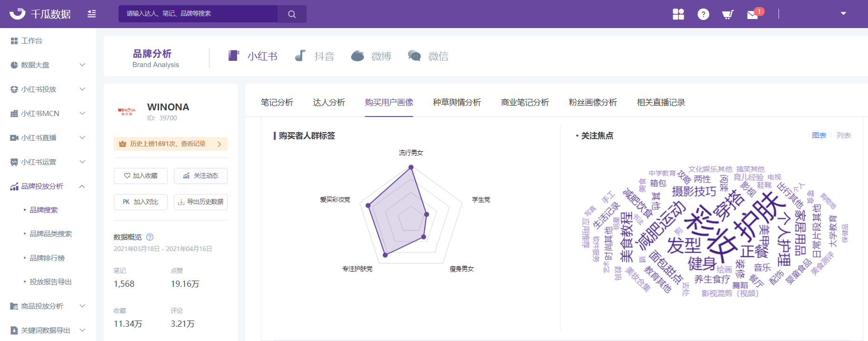Select the 购买用户画像 tab
Viewport: 868px width, 341px height.
tap(389, 102)
